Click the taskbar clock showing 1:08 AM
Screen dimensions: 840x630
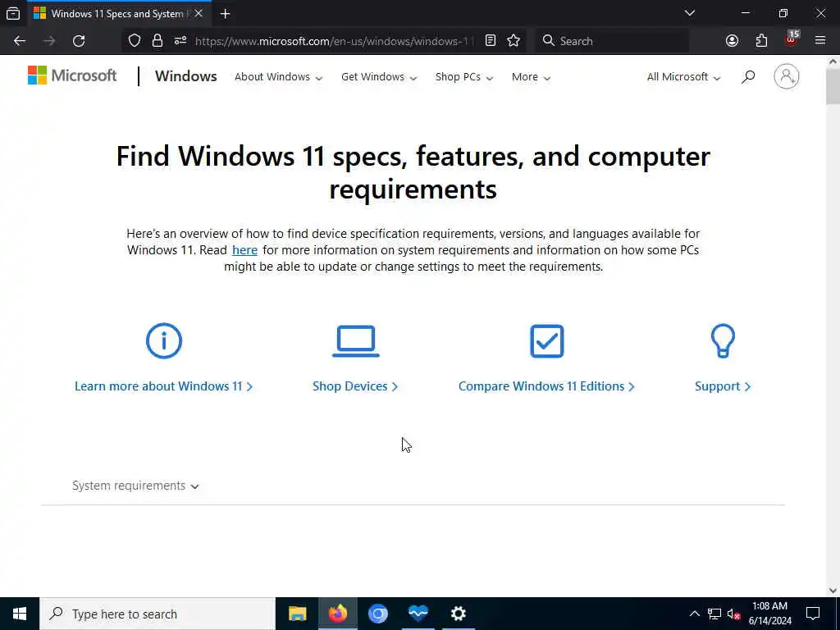coord(769,614)
